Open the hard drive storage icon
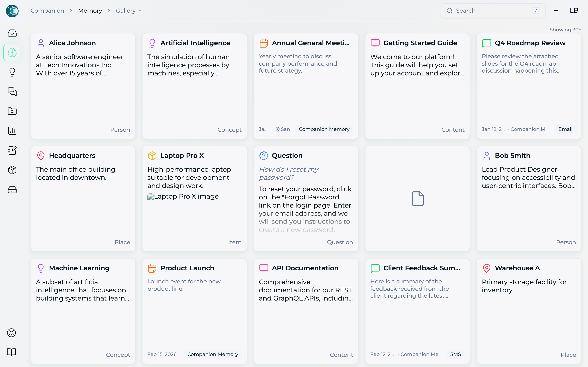The height and width of the screenshot is (367, 588). click(x=12, y=190)
